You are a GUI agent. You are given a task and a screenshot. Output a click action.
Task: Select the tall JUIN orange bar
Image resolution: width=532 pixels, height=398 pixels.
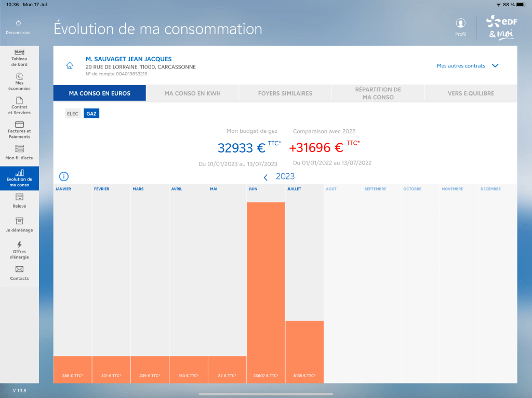point(266,291)
